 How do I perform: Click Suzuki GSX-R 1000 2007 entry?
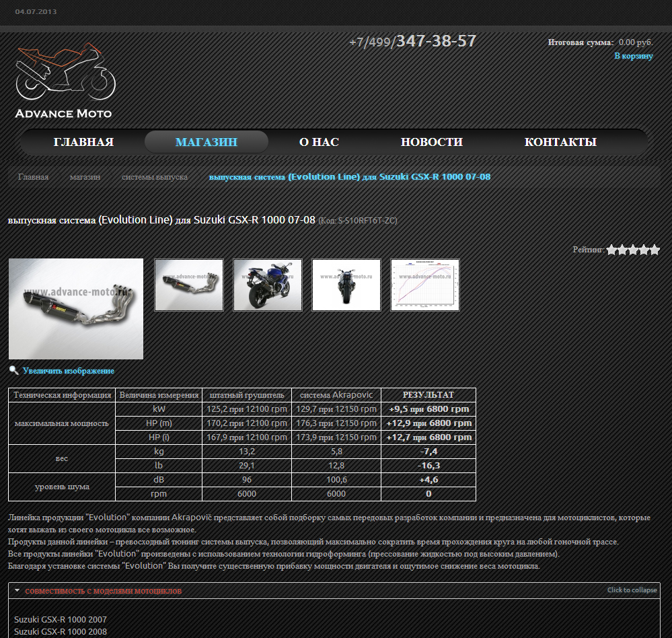[x=61, y=620]
